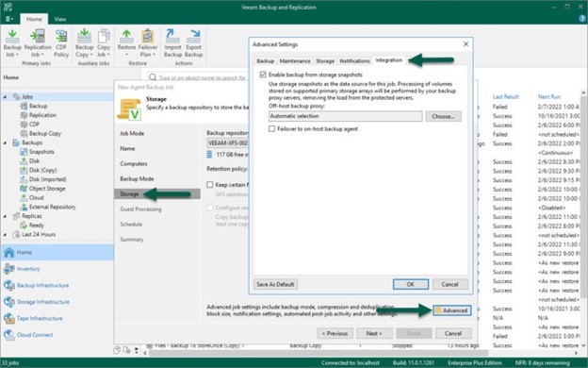Open the Home ribbon tab
588x368 pixels.
pyautogui.click(x=34, y=19)
